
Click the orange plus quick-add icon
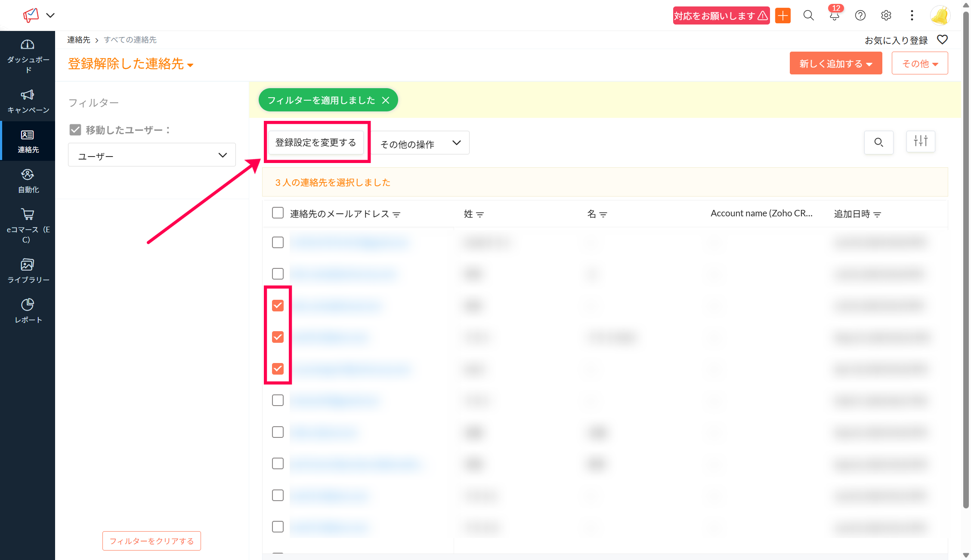click(783, 16)
